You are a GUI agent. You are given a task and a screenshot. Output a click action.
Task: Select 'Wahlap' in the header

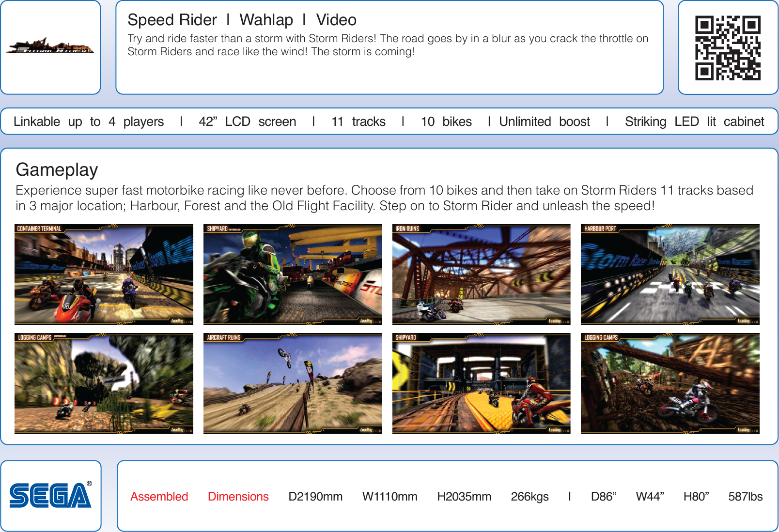[x=266, y=20]
